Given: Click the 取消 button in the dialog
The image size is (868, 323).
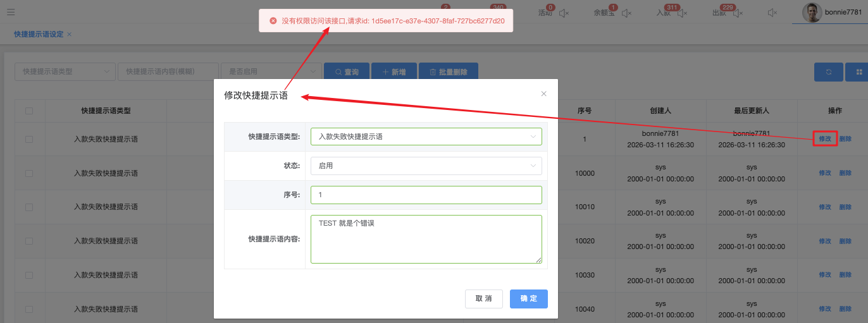Looking at the screenshot, I should coord(483,298).
